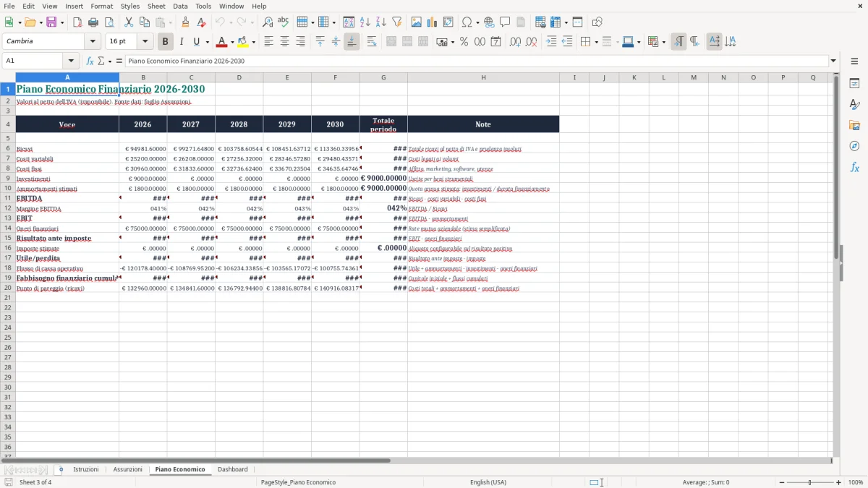This screenshot has width=868, height=488.
Task: Toggle Align Bottom
Action: pos(352,42)
